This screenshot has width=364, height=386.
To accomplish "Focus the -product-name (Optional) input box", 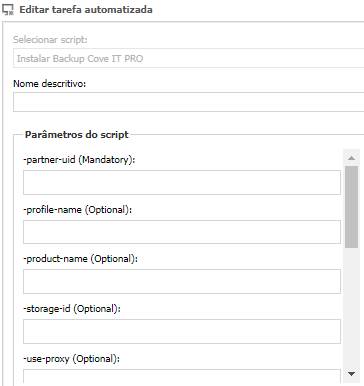I will click(182, 282).
